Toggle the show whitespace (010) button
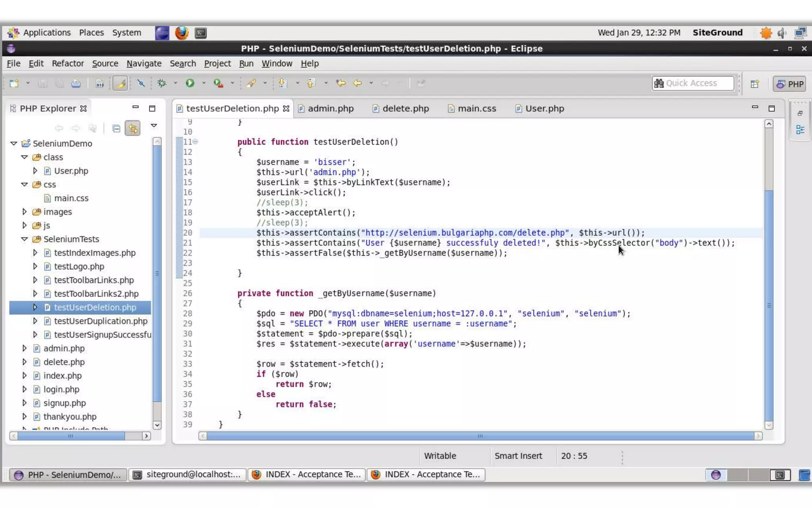The image size is (812, 508). (100, 83)
